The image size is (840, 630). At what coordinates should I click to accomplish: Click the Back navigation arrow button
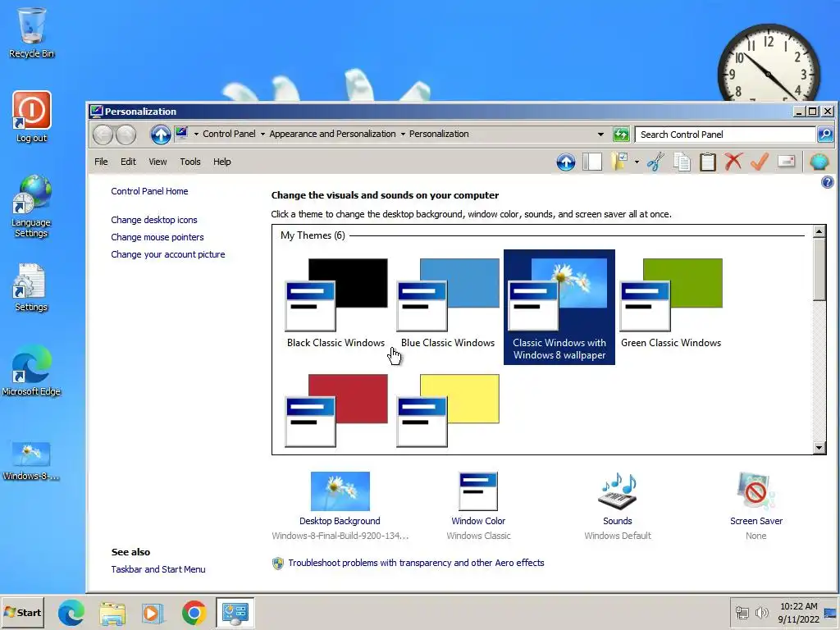point(103,135)
